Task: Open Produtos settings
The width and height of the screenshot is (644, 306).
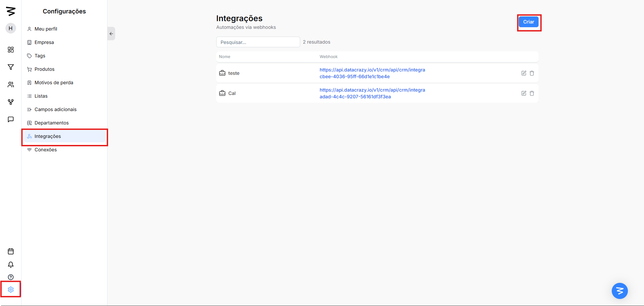Action: [64, 69]
